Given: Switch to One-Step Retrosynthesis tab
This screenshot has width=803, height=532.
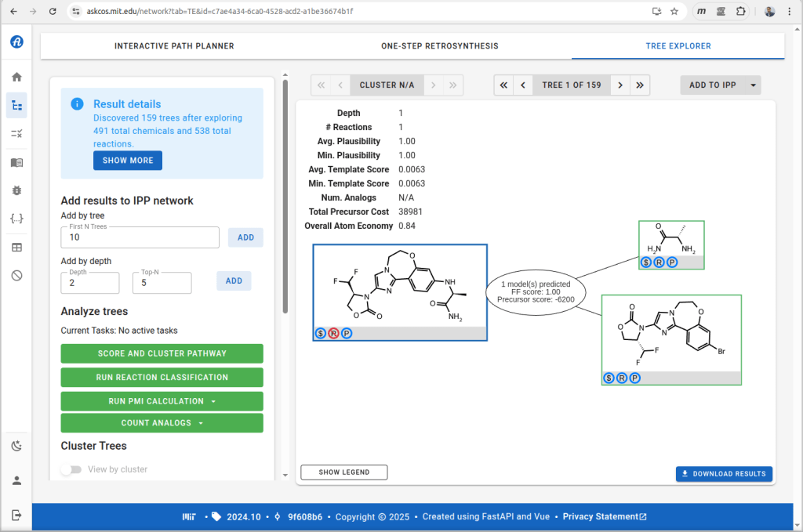Looking at the screenshot, I should coord(439,46).
